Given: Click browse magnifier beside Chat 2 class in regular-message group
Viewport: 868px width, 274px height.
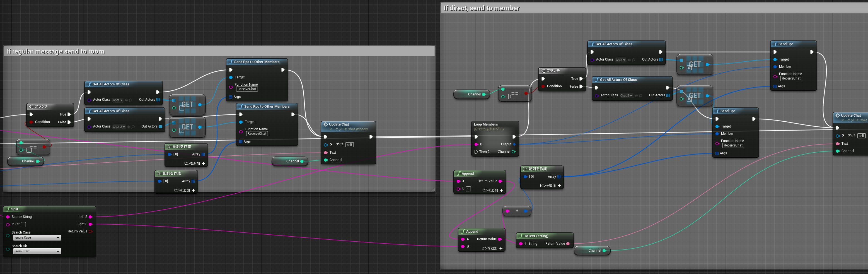Looking at the screenshot, I should [133, 127].
